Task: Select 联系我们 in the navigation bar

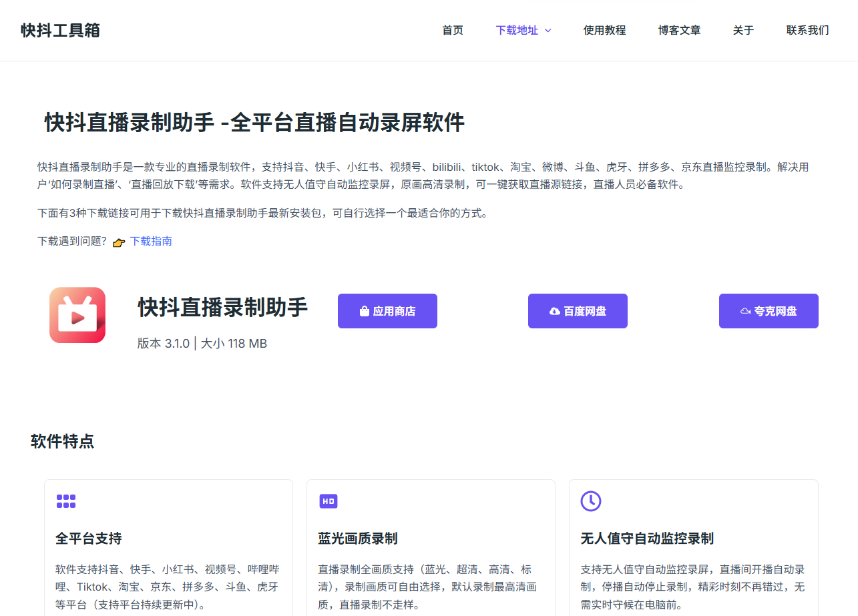Action: 807,30
